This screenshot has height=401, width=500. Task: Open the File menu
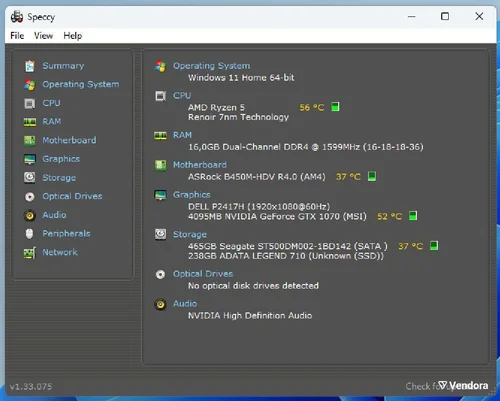(x=17, y=36)
